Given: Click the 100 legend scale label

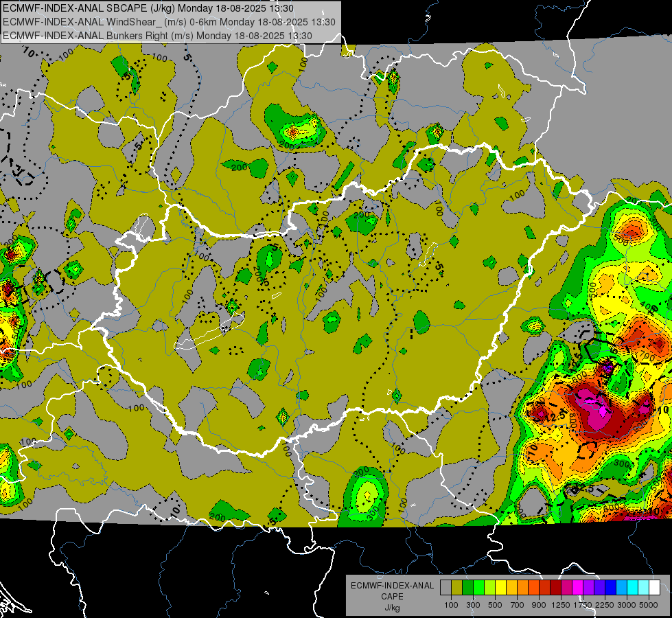Looking at the screenshot, I should click(451, 605).
